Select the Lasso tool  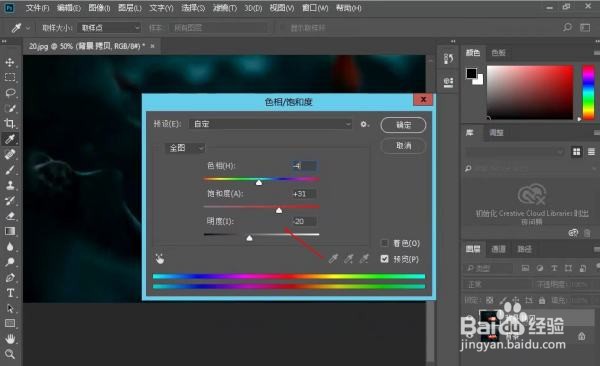10,93
